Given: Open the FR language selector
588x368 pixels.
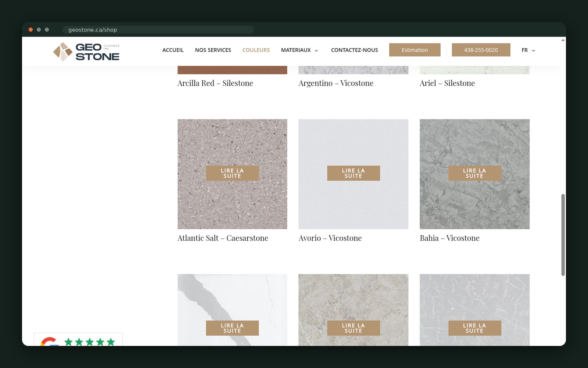Looking at the screenshot, I should [528, 50].
